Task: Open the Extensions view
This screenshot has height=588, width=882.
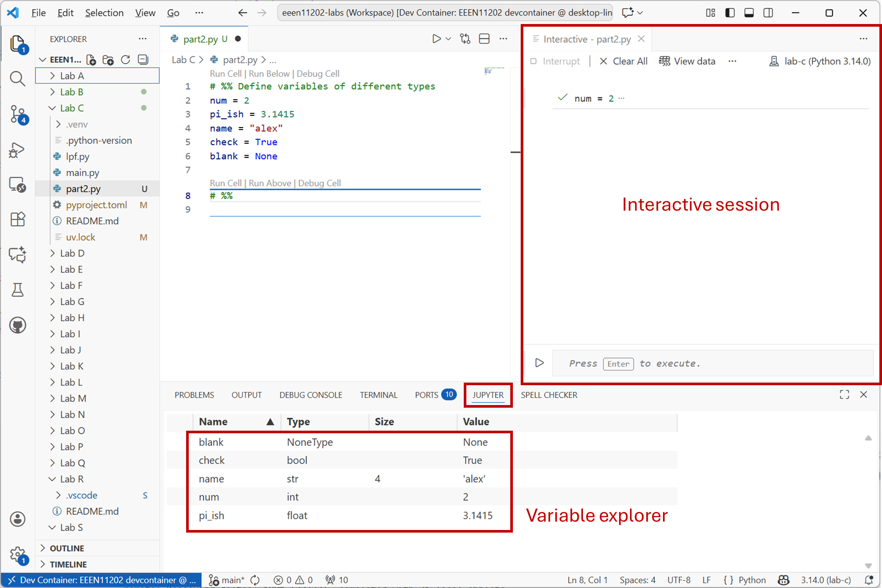Action: pos(17,219)
